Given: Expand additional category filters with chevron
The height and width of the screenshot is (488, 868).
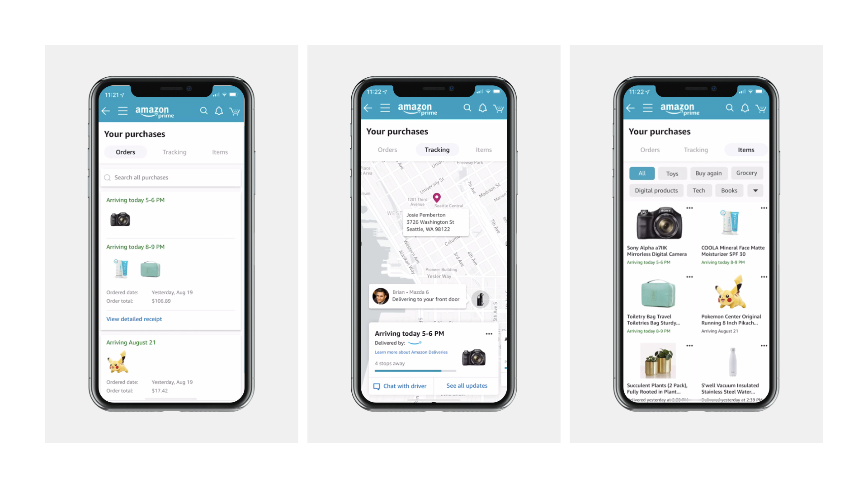Looking at the screenshot, I should point(755,190).
